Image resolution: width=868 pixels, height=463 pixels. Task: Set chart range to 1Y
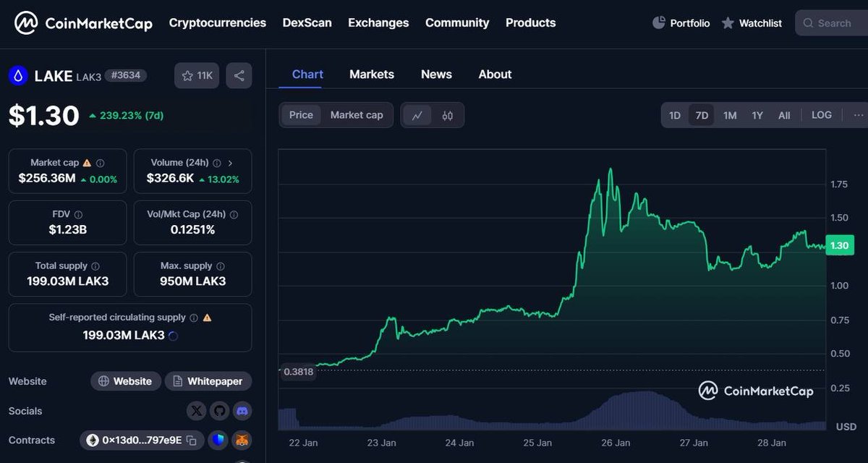pyautogui.click(x=757, y=115)
